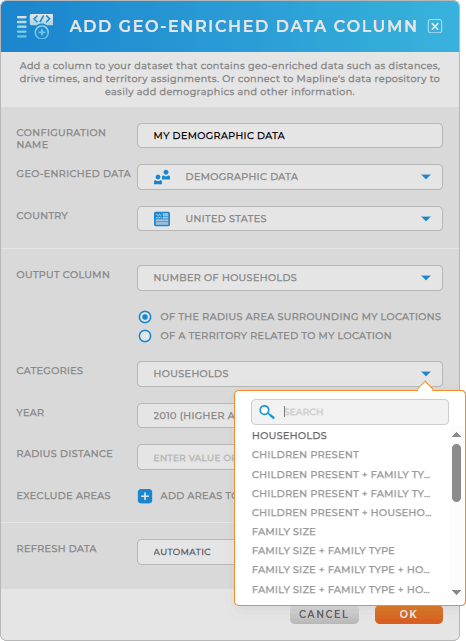Click the OK button
The image size is (466, 641).
(x=408, y=614)
